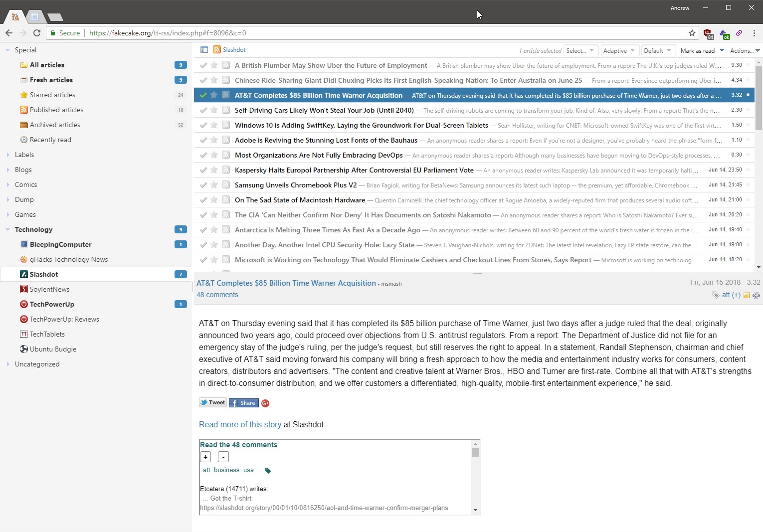Viewport: 763px width, 532px height.
Task: Click the chain link icon in article header
Action: [x=756, y=295]
